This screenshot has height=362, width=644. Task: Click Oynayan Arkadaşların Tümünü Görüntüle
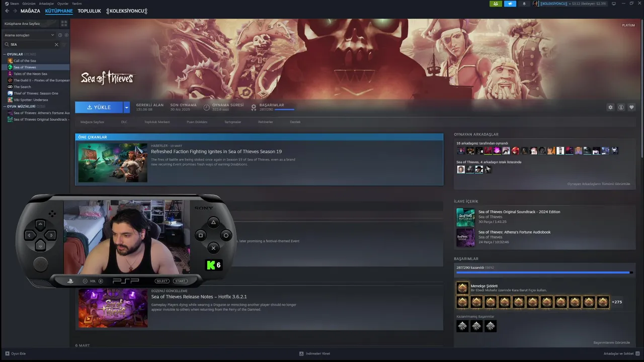(599, 184)
